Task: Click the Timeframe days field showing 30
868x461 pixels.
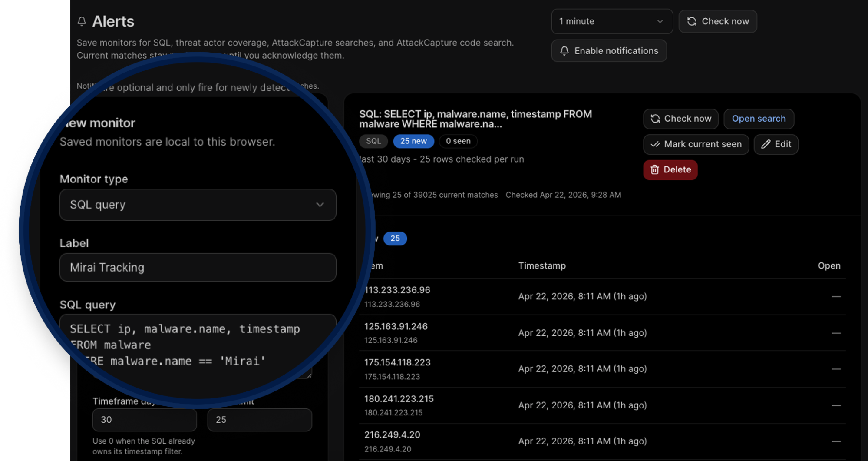Action: coord(145,420)
